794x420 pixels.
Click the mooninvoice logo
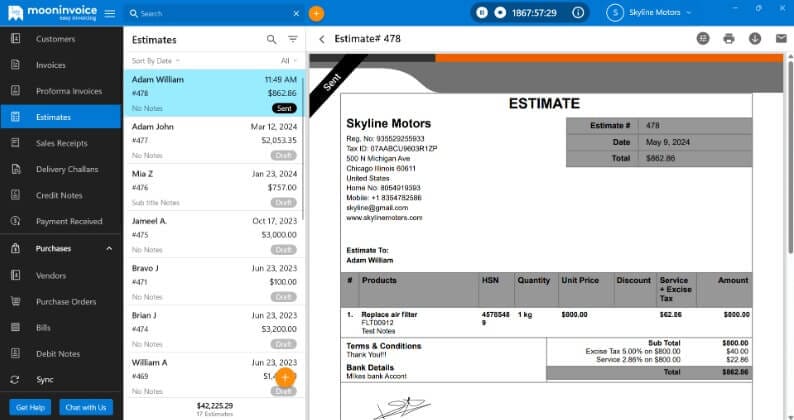point(53,13)
